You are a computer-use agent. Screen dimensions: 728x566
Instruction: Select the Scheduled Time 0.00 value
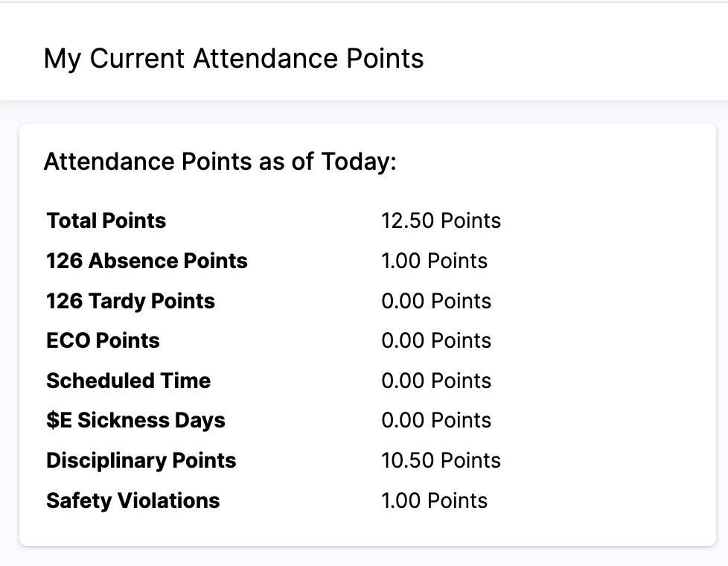[x=436, y=381]
